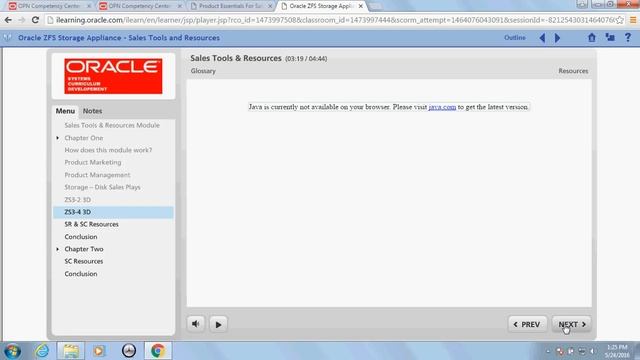Viewport: 640px width, 360px height.
Task: Close the Oracle ZFS Storage Appliance tab
Action: pyautogui.click(x=360, y=6)
